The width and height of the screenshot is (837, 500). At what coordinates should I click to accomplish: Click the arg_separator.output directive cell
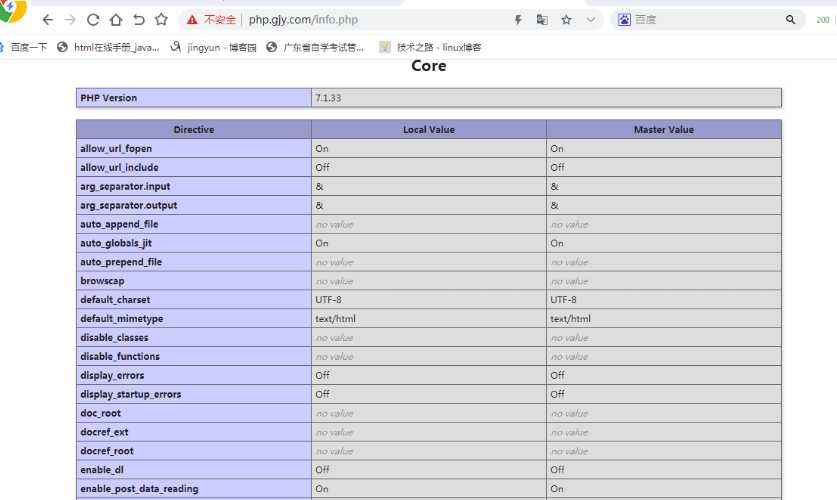click(x=194, y=205)
